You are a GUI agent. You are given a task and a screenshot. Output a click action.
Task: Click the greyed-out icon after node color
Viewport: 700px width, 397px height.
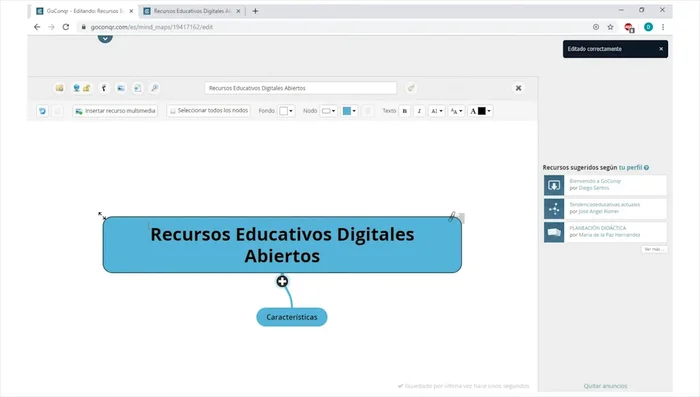pyautogui.click(x=368, y=111)
